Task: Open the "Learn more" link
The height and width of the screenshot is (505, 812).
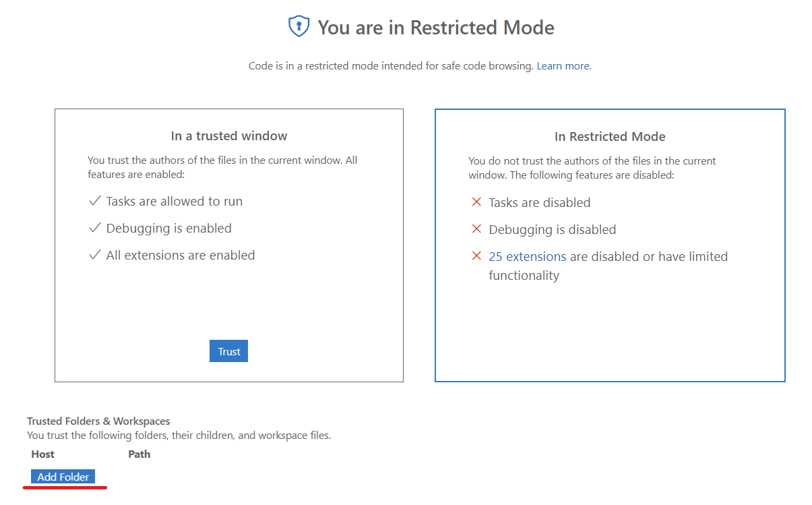Action: coord(563,66)
